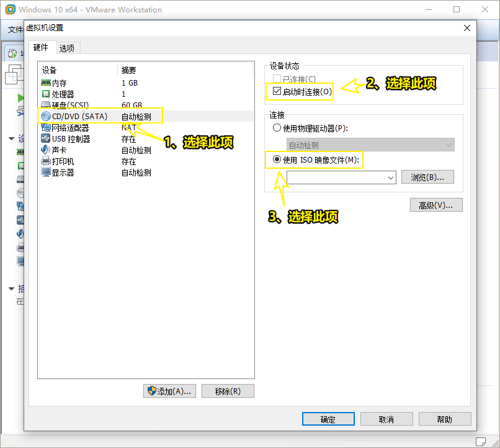This screenshot has height=448, width=500.
Task: Click the 网络适配器 network adapter icon
Action: click(46, 128)
